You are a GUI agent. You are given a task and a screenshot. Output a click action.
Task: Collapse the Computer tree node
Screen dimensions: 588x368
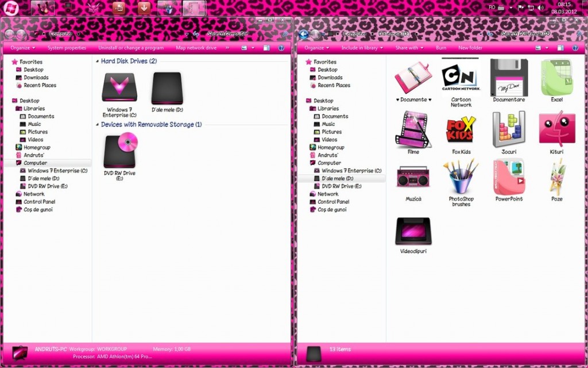click(x=14, y=163)
